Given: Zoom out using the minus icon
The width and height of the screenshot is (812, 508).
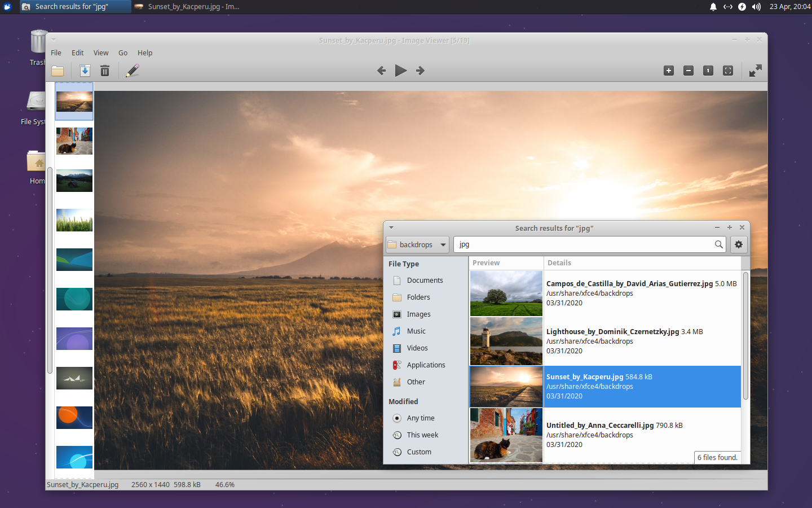Looking at the screenshot, I should coord(688,71).
